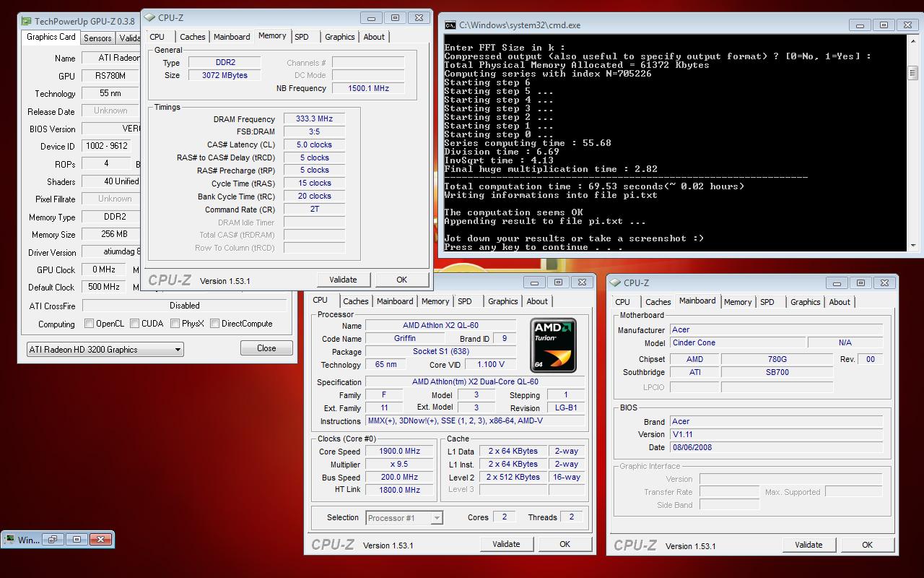924x578 pixels.
Task: Maximize the minimized Win... window
Action: [x=77, y=539]
